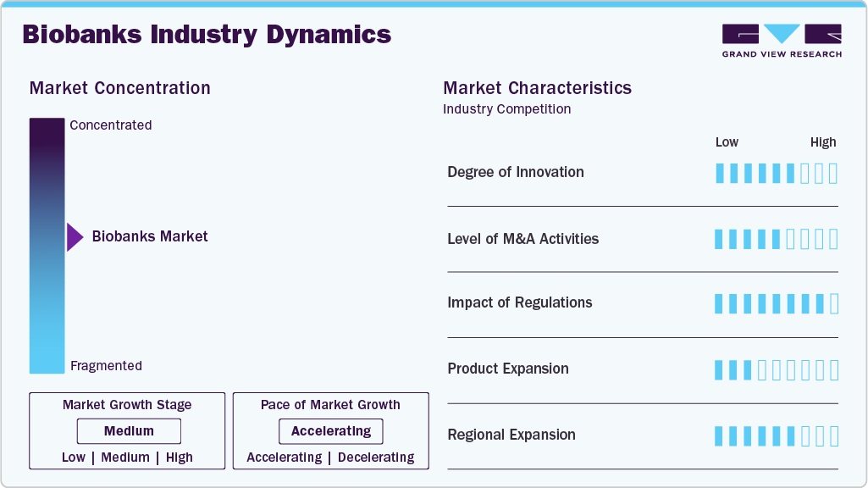
Task: Click the Product Expansion rating bars
Action: click(x=776, y=369)
